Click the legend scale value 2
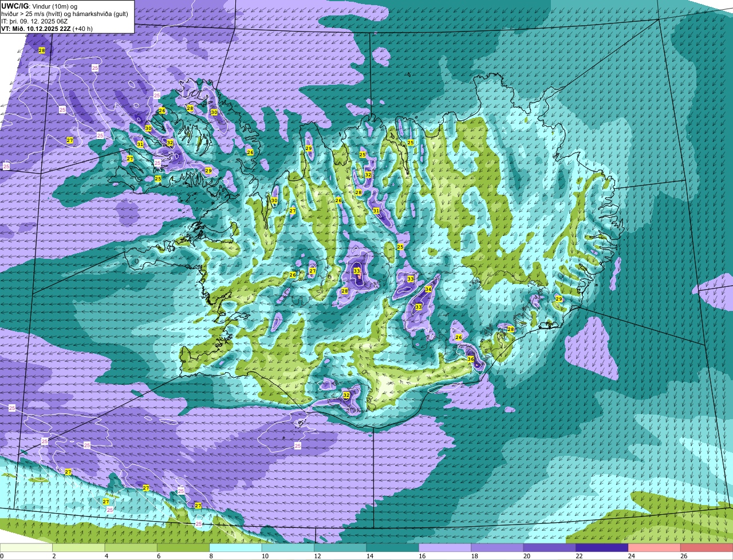 (53, 556)
